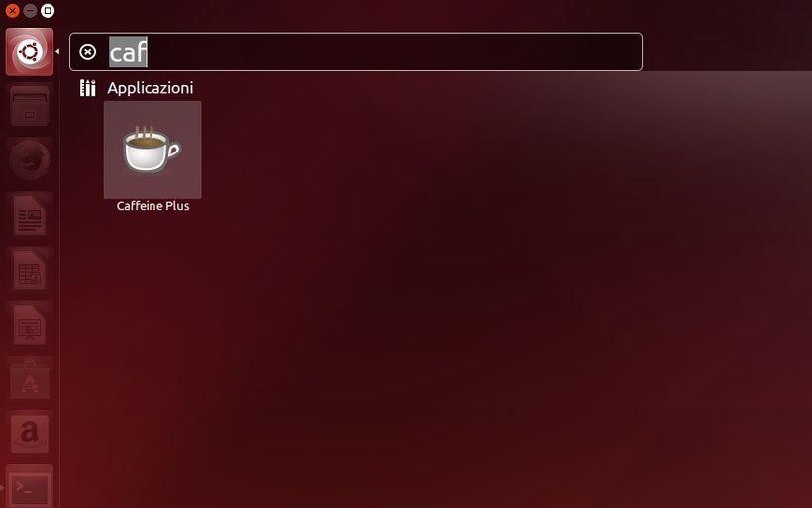Open Firefox from the launcher
This screenshot has height=508, width=812.
(30, 160)
